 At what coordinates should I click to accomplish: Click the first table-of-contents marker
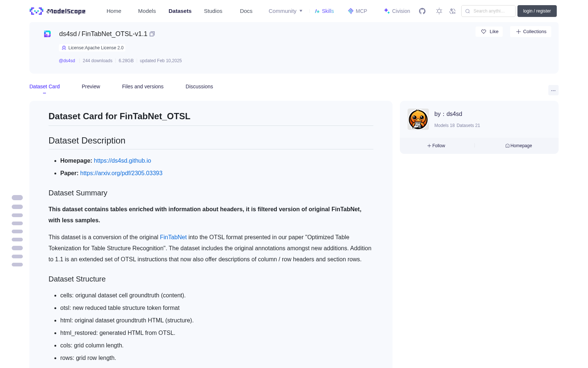point(17,198)
